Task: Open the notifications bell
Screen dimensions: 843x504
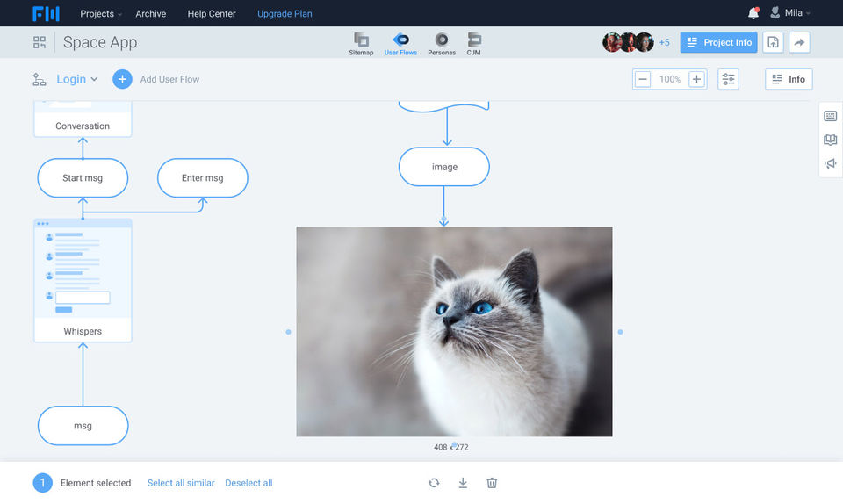Action: coord(753,13)
